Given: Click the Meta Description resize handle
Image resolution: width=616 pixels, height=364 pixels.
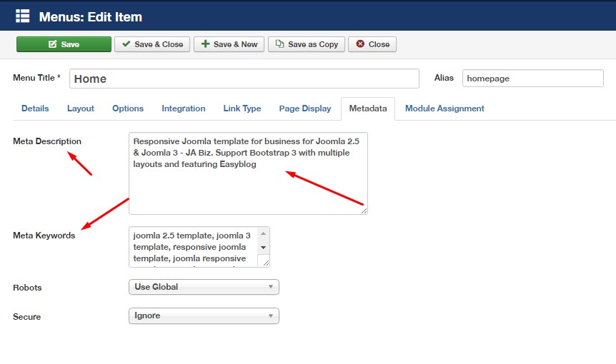Looking at the screenshot, I should [x=364, y=211].
